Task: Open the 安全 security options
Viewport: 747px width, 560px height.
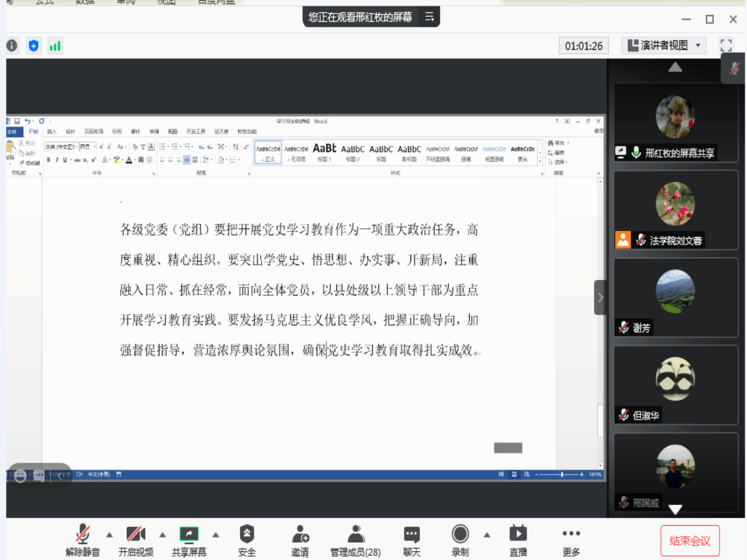Action: 247,540
